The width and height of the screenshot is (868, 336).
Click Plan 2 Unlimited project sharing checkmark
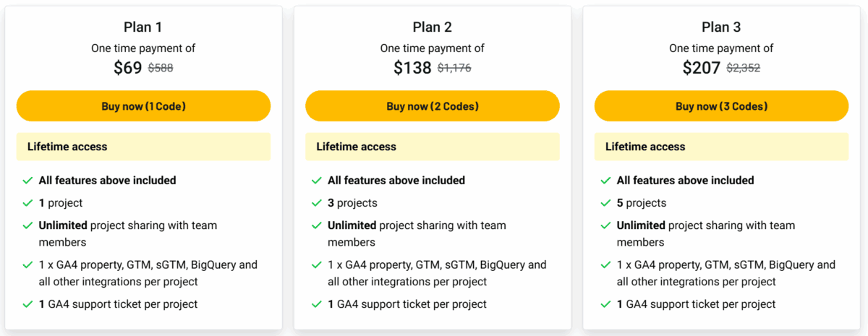(317, 226)
